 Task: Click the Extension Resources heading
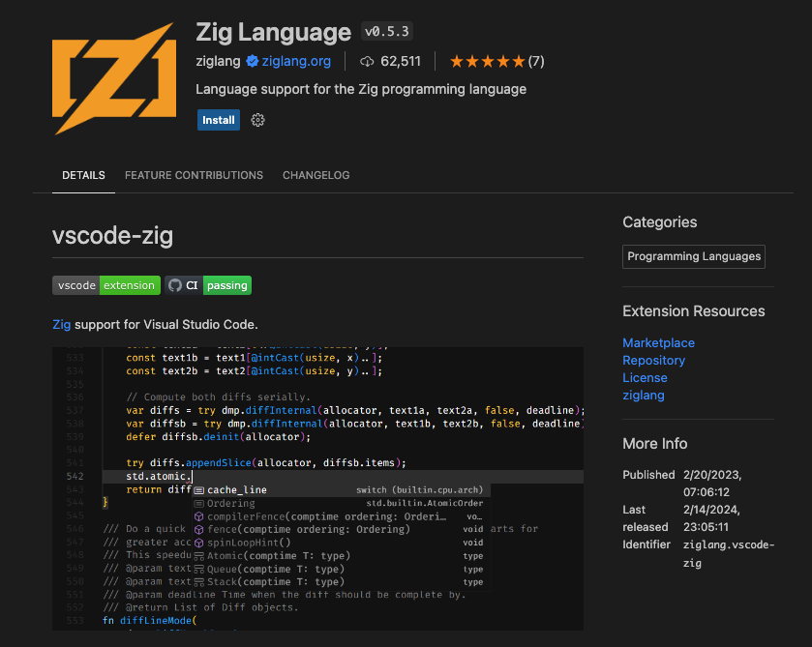click(693, 311)
